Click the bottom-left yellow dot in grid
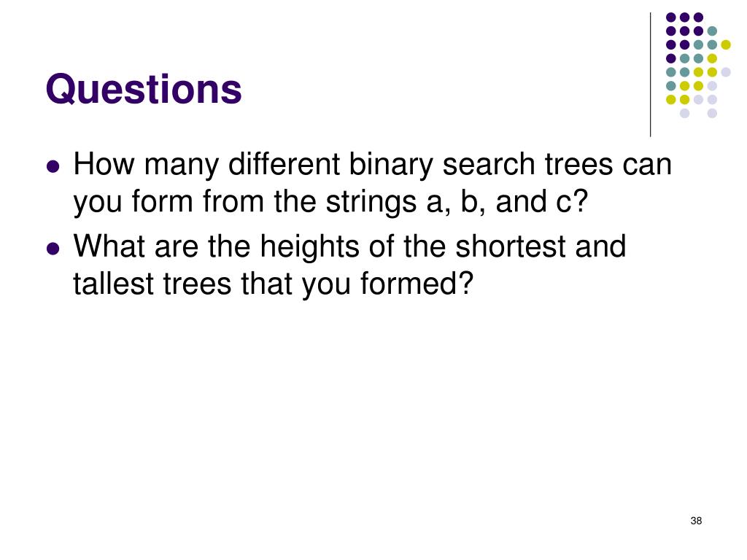The image size is (747, 560). [671, 99]
